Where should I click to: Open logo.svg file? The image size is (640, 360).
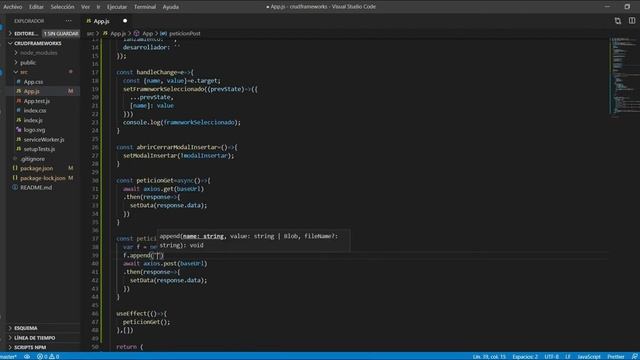tap(34, 130)
